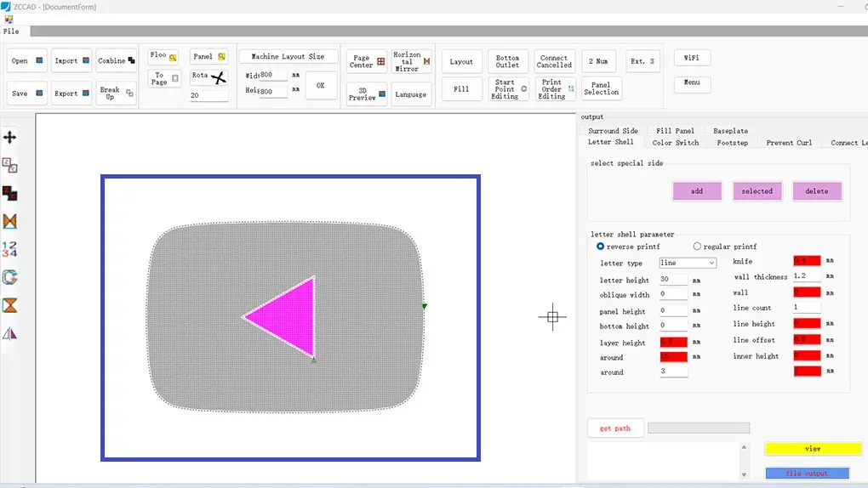Viewport: 868px width, 488px height.
Task: Click the overlapping squares icon in the left sidebar
Action: 9,193
